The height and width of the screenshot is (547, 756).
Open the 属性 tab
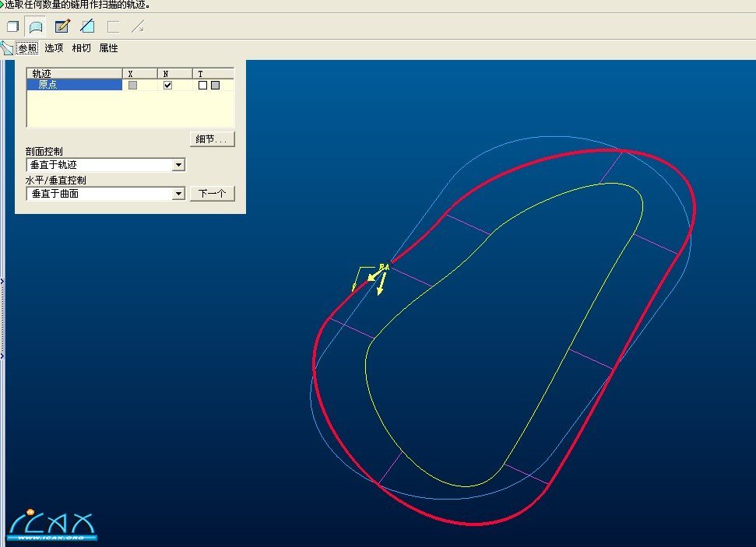pyautogui.click(x=108, y=48)
